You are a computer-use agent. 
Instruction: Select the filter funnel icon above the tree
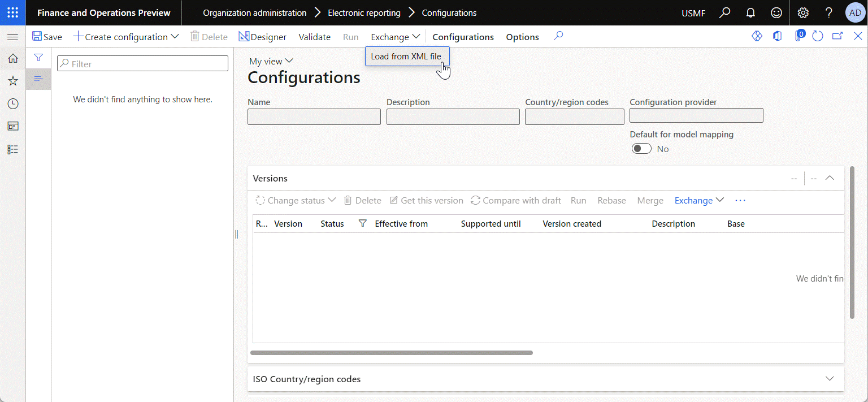tap(38, 58)
